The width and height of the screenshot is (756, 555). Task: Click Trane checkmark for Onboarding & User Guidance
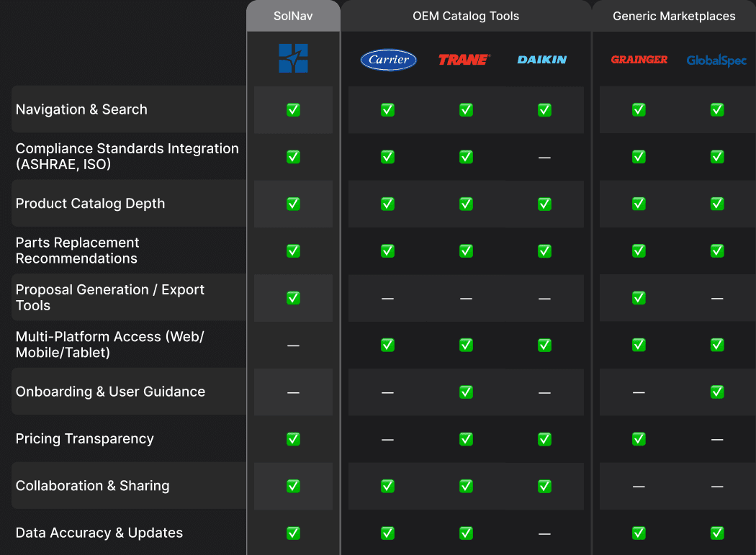(x=466, y=392)
